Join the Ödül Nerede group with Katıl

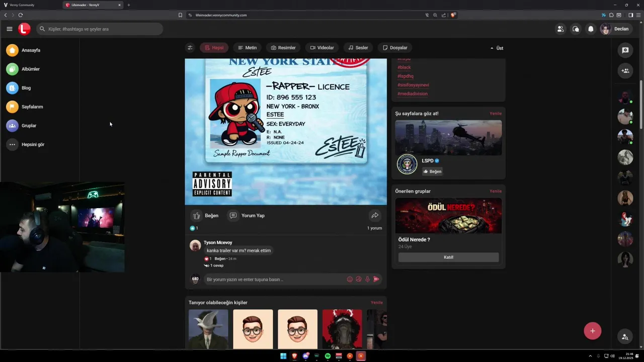click(448, 257)
